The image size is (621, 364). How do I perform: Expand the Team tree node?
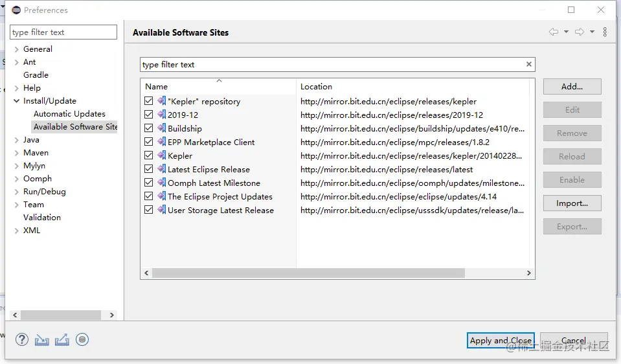pos(17,205)
